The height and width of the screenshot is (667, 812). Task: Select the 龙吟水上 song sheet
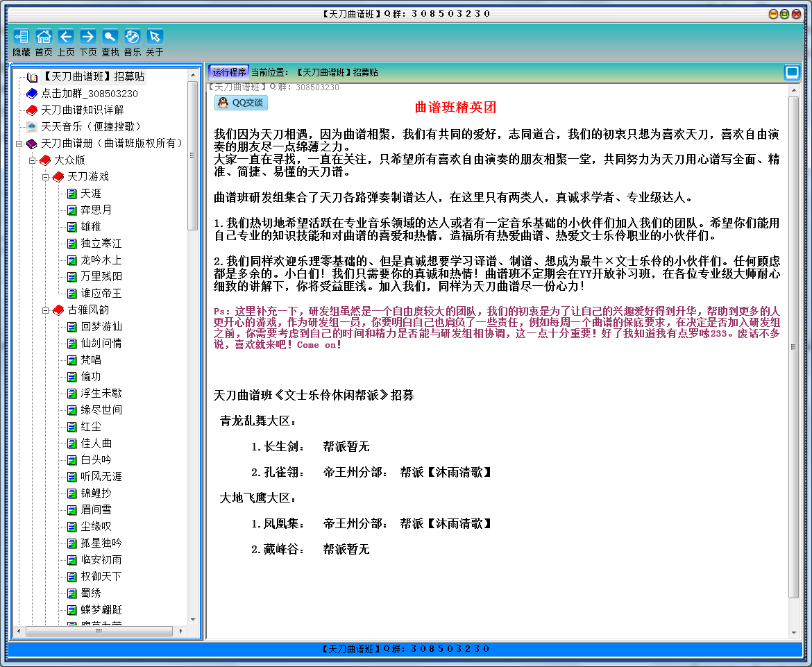pos(101,260)
